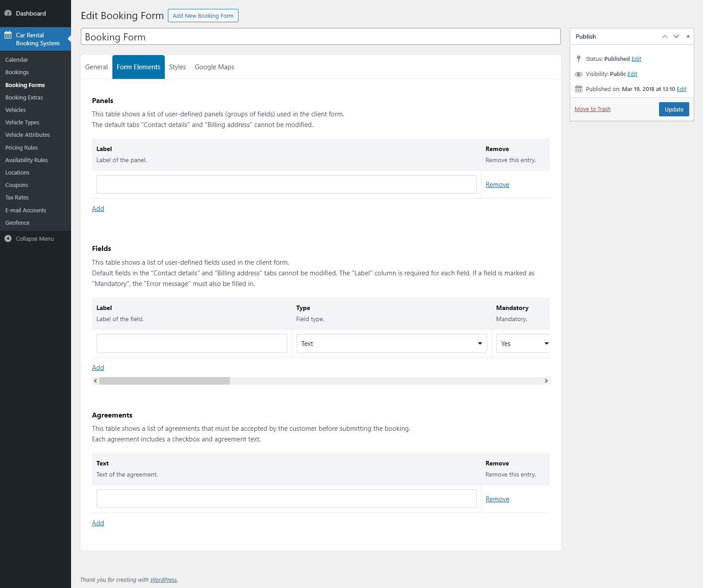703x588 pixels.
Task: Click the Move to Trash link
Action: (592, 109)
